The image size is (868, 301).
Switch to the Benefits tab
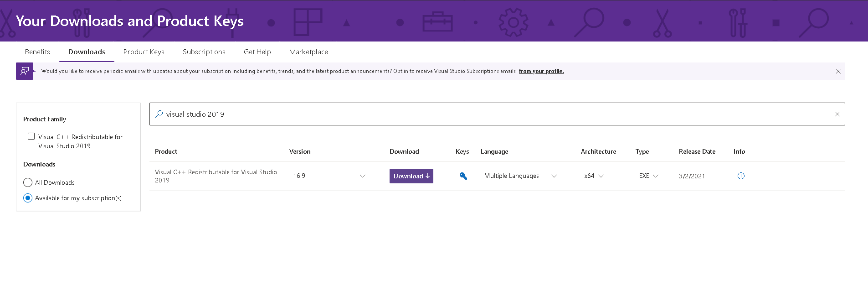[x=37, y=52]
